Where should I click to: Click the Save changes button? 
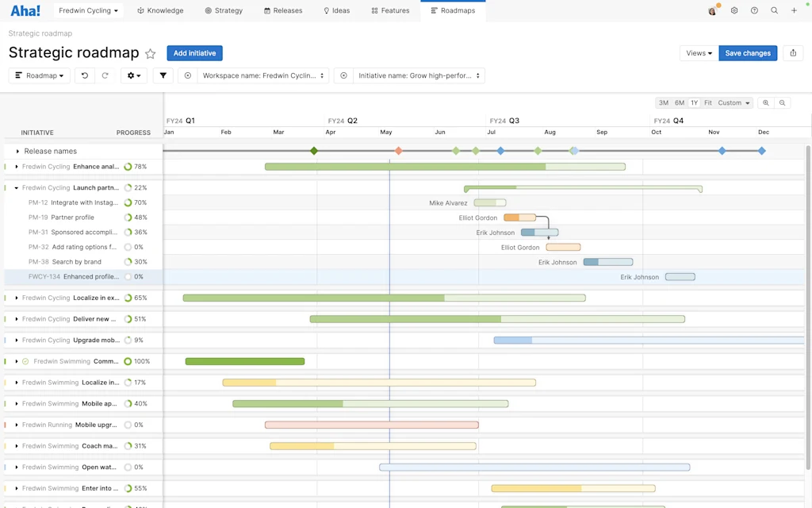(748, 53)
